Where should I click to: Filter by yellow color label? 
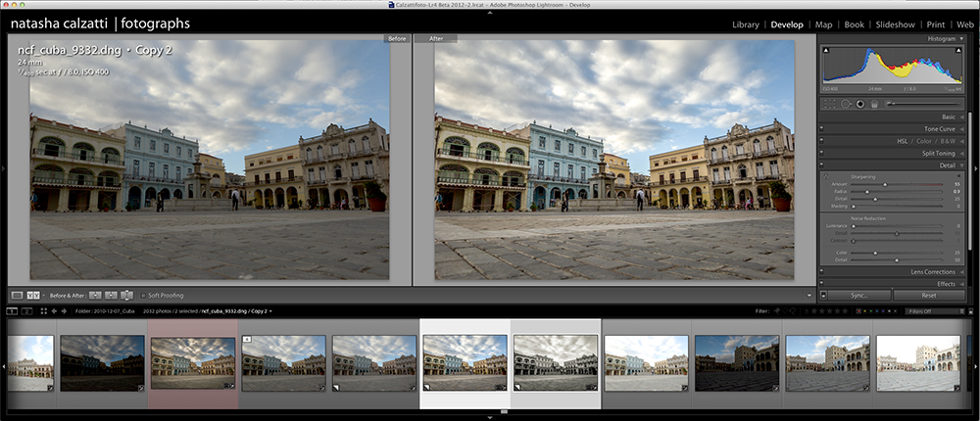tap(865, 311)
